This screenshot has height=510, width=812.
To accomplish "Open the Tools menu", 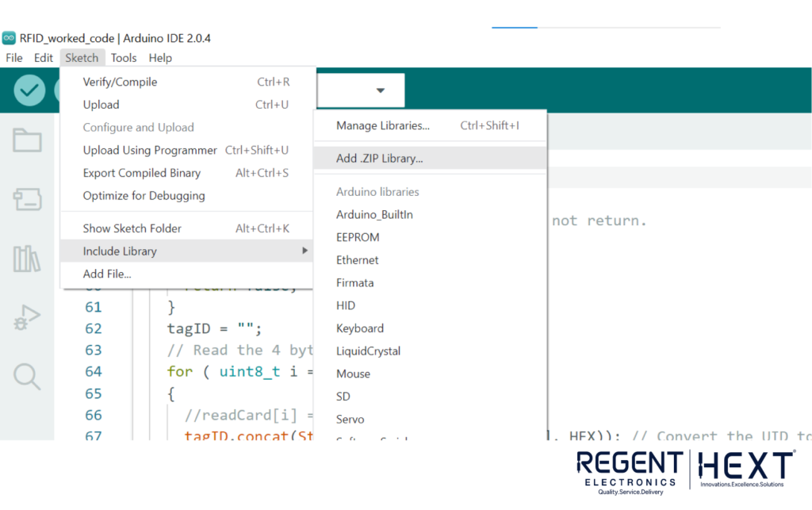I will coord(124,58).
